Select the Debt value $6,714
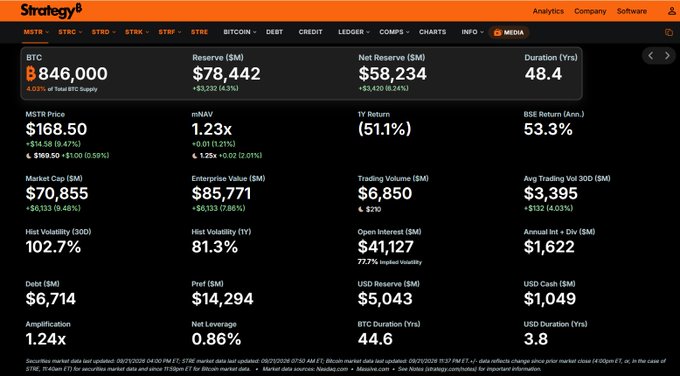680x376 pixels. [x=51, y=299]
